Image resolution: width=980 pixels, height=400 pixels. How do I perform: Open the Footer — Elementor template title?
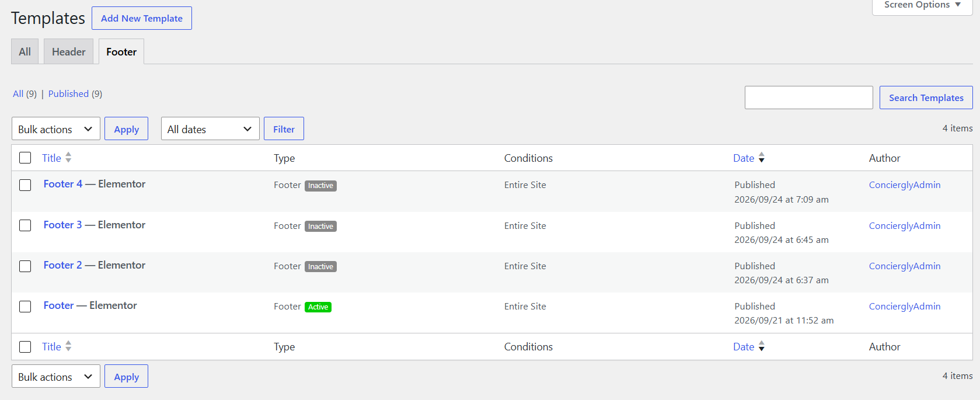[x=59, y=305]
